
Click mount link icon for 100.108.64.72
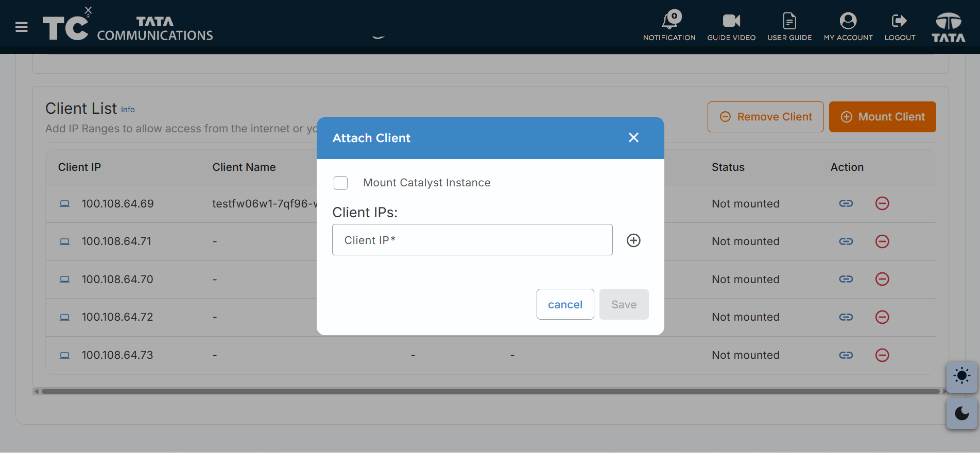click(846, 317)
